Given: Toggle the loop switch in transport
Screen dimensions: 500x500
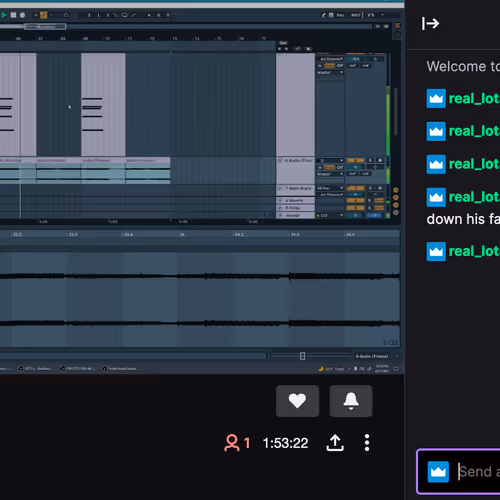Looking at the screenshot, I should [124, 15].
